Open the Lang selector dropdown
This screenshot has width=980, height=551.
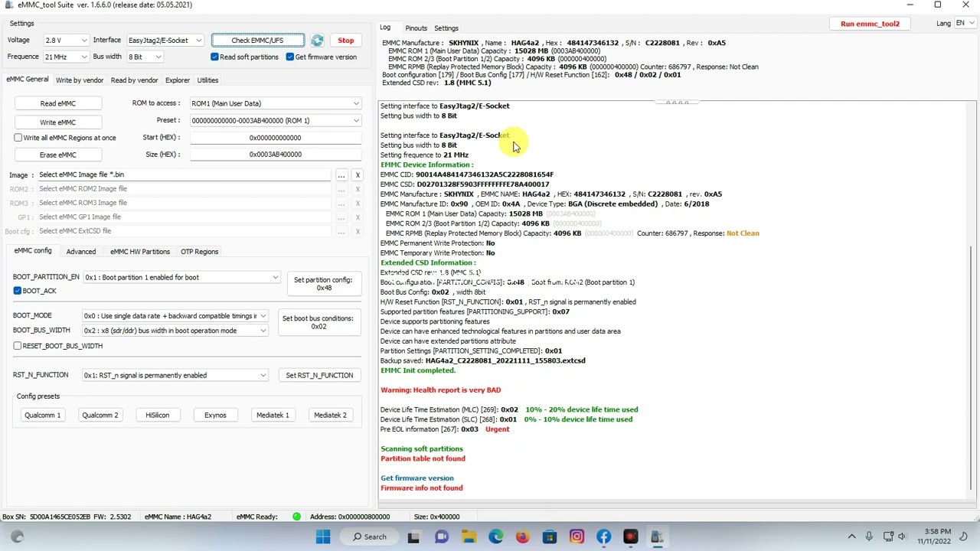point(965,24)
